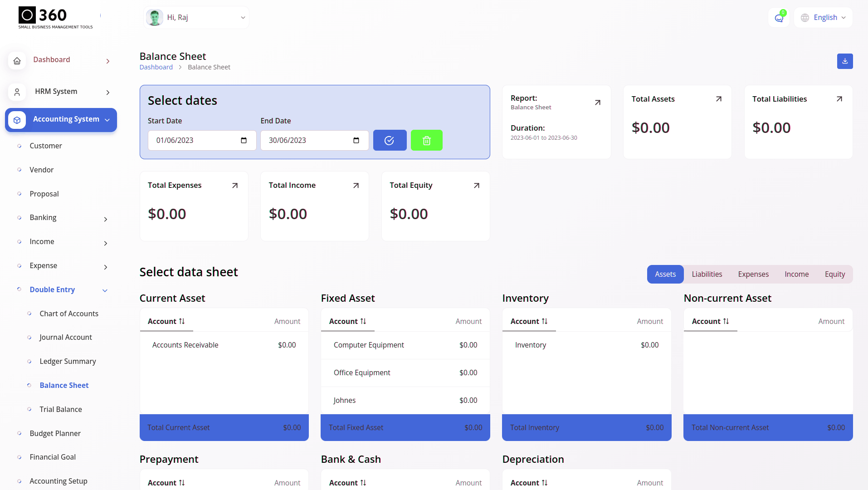
Task: Open the English language dropdown
Action: pyautogui.click(x=824, y=18)
